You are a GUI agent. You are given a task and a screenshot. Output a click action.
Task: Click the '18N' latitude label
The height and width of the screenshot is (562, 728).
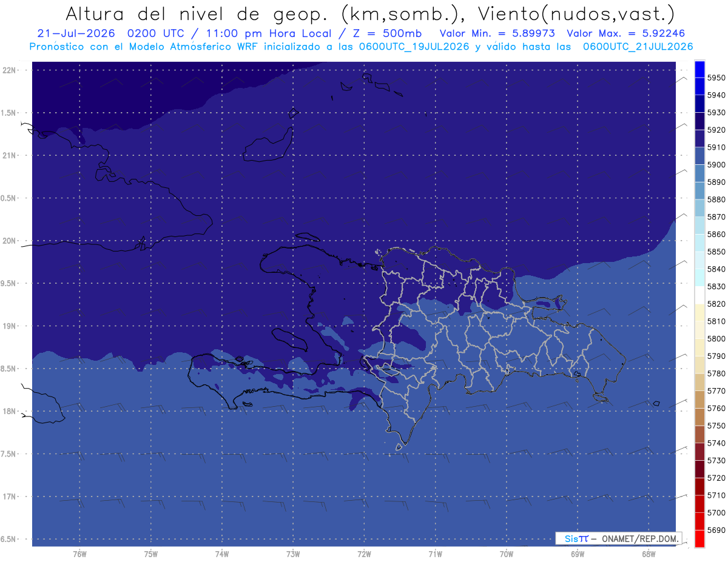[x=10, y=412]
